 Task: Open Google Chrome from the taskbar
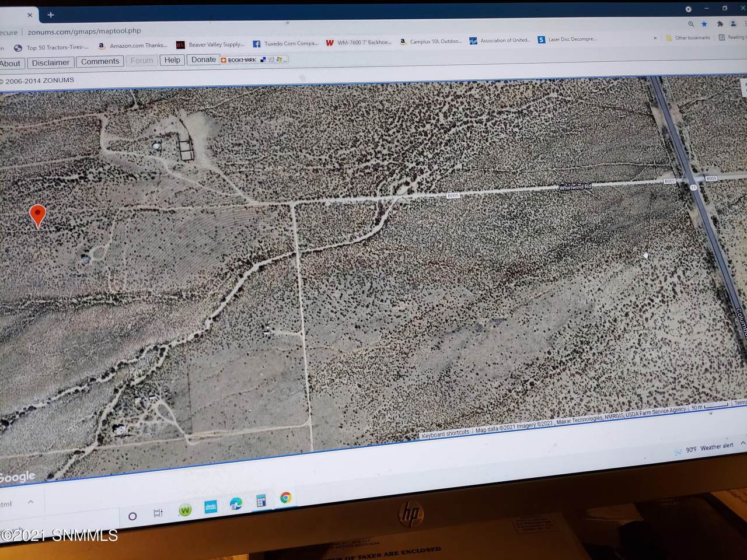click(x=285, y=498)
